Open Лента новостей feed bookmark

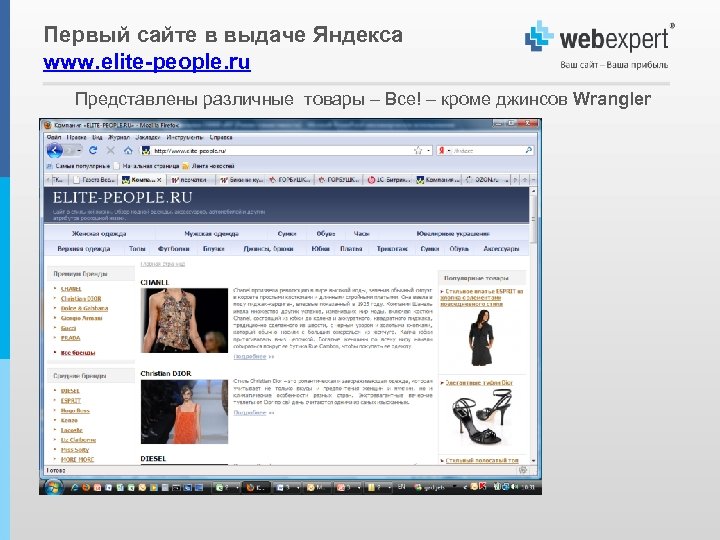tap(208, 166)
